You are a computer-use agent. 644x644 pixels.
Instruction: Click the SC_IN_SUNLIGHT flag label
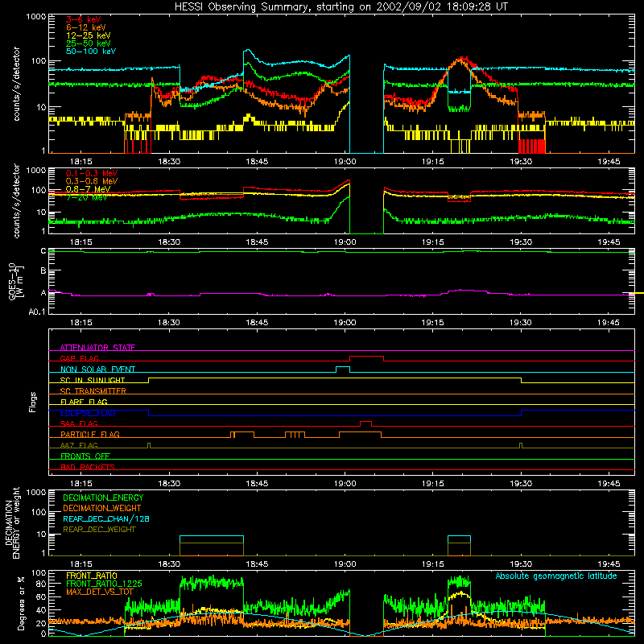point(93,380)
